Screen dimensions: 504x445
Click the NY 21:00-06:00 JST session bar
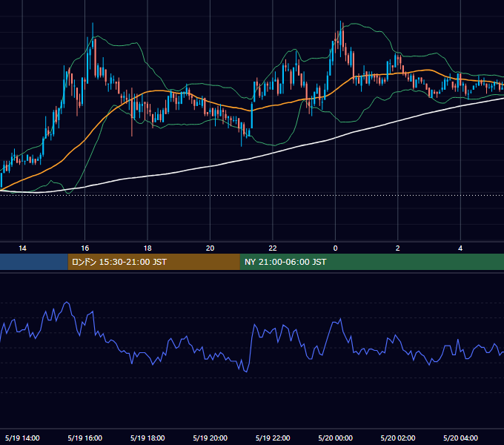point(372,262)
